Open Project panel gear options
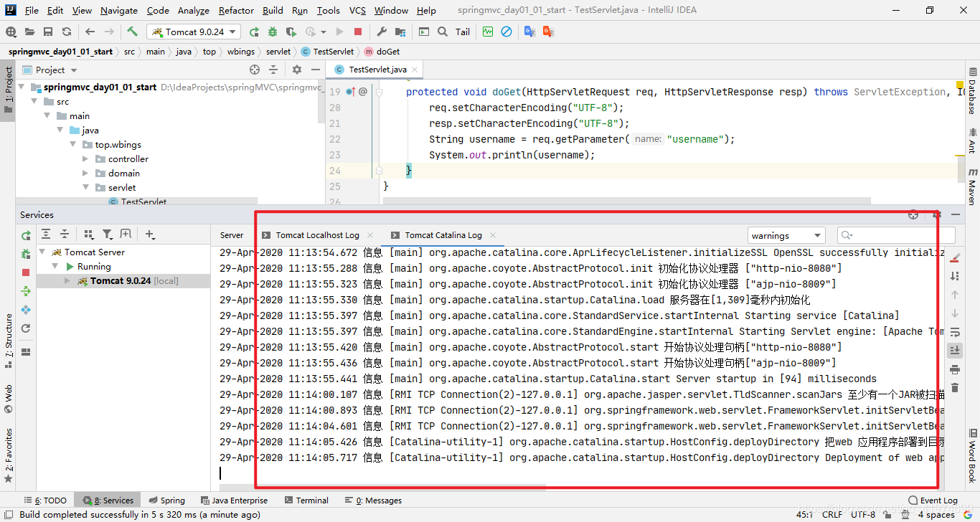The image size is (980, 522). pos(297,70)
